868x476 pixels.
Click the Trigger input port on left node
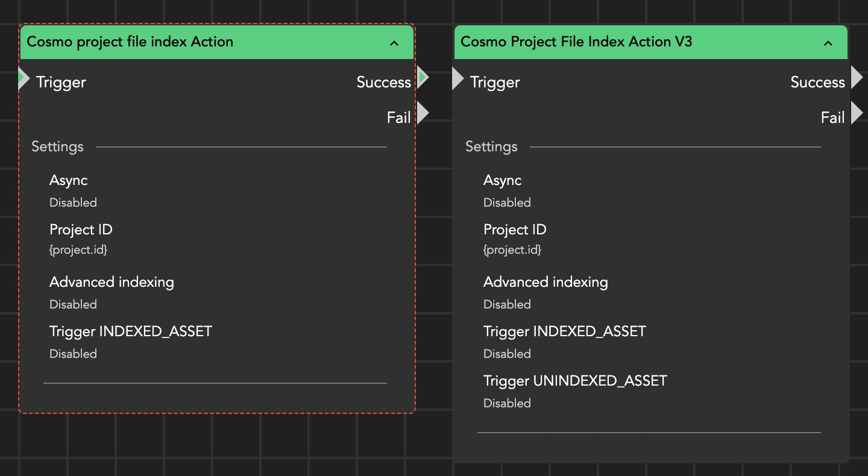click(x=24, y=79)
